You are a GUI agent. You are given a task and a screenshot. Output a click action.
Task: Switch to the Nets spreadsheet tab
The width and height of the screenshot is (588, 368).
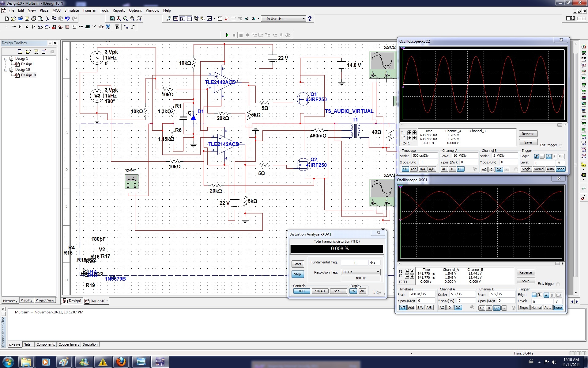(x=27, y=344)
